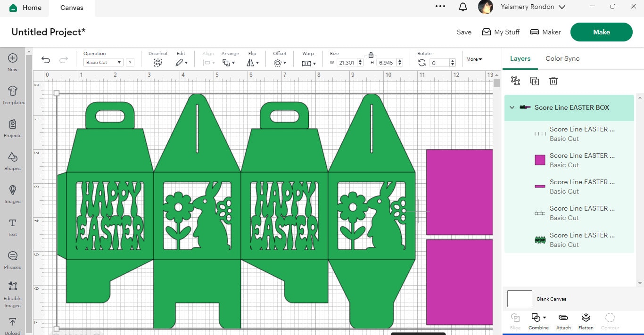Undo the last action
644x335 pixels.
pos(46,59)
